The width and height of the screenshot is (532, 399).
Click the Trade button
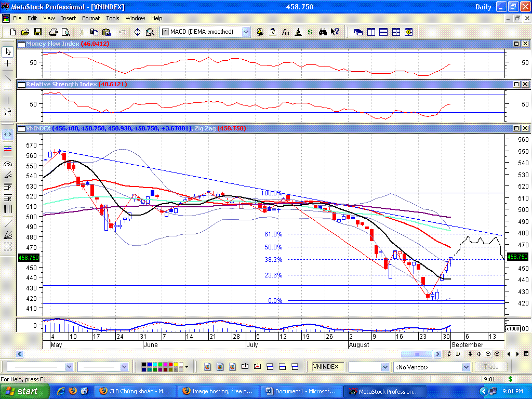coord(491,367)
